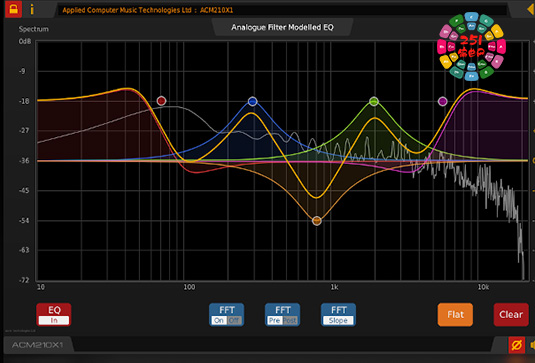Toggle EQ In button
This screenshot has width=535, height=363.
click(x=54, y=315)
